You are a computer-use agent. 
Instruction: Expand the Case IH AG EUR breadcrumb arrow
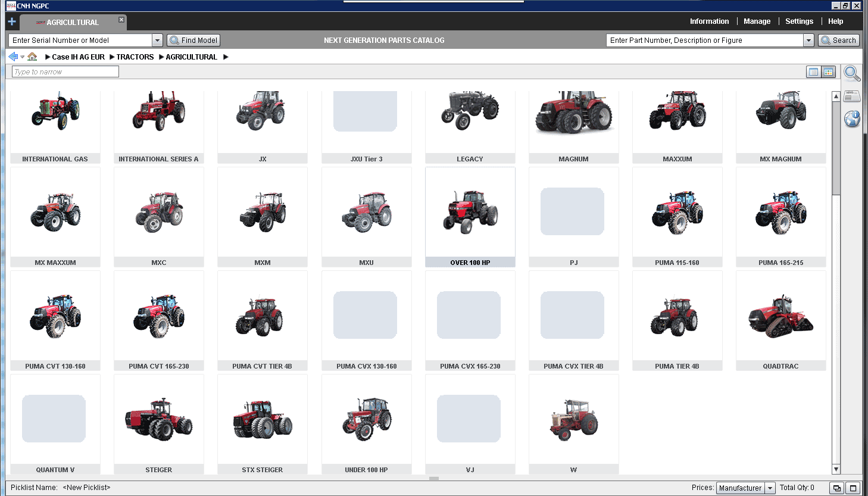tap(48, 57)
